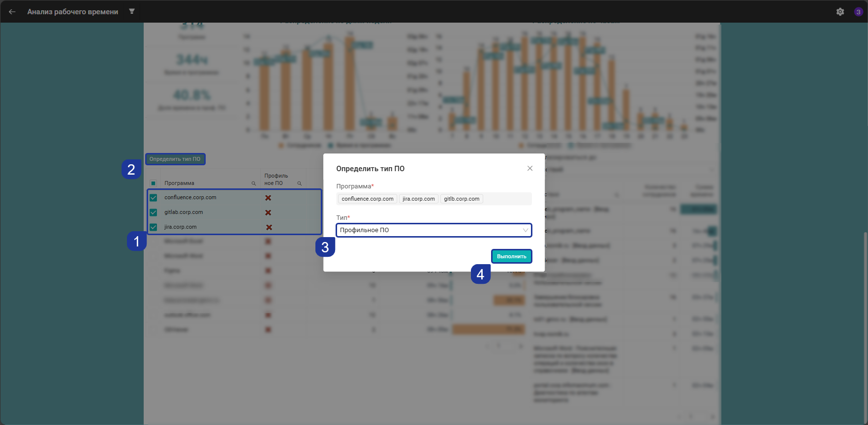
Task: Open settings gear icon
Action: click(840, 12)
